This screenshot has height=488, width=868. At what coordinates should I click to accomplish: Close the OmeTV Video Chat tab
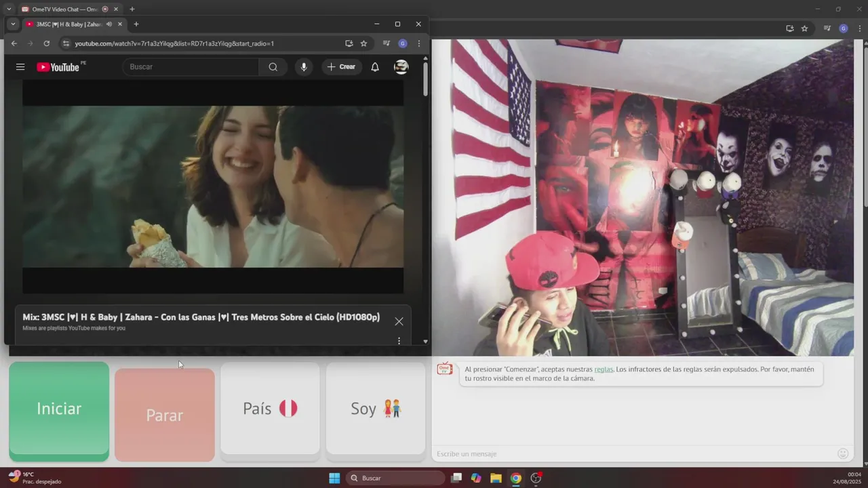(x=116, y=9)
